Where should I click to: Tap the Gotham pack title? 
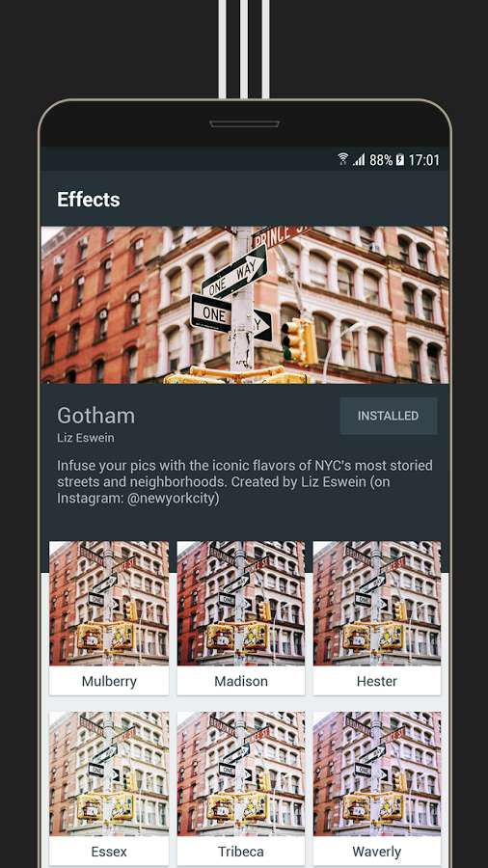(x=95, y=416)
